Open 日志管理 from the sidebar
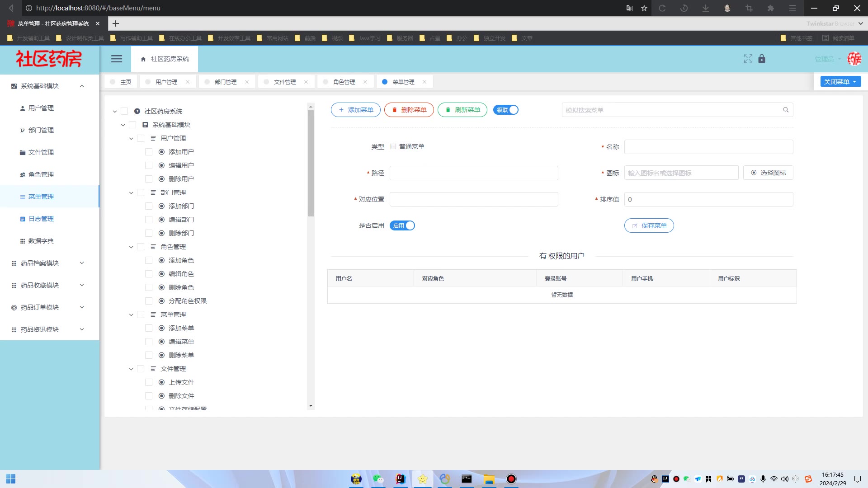The image size is (868, 488). click(x=41, y=219)
